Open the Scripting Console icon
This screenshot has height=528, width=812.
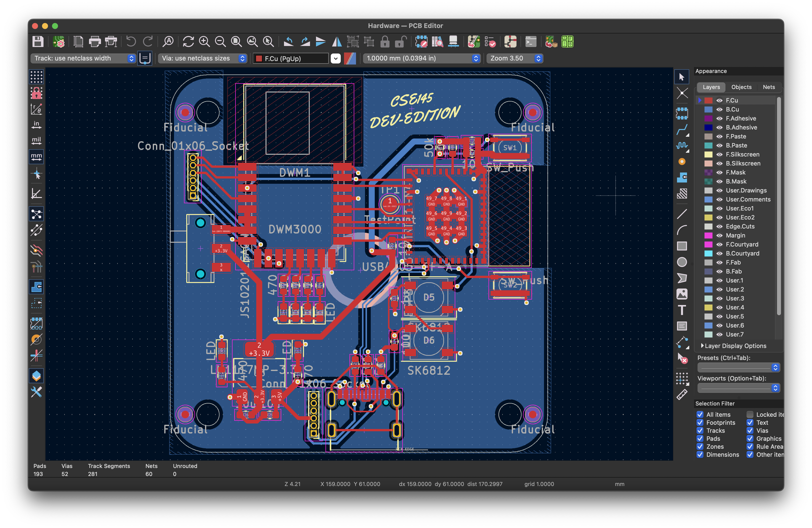530,41
